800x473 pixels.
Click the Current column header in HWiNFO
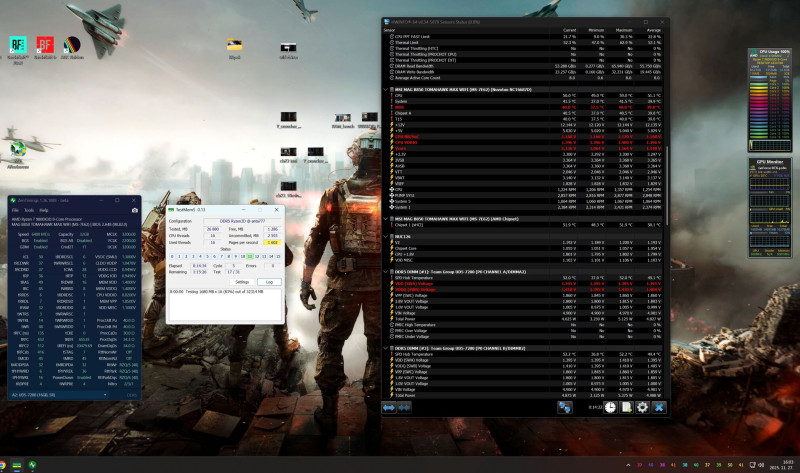(569, 30)
